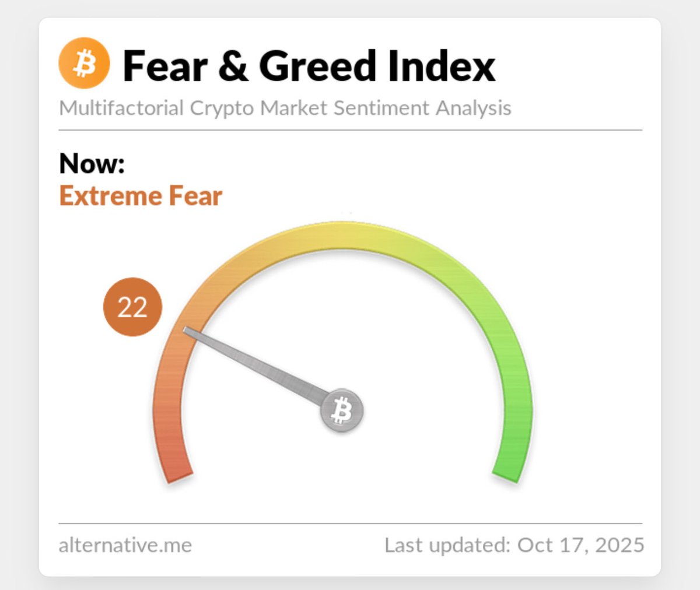This screenshot has width=700, height=590.
Task: Click the orange Bitcoin logo icon
Action: [84, 63]
